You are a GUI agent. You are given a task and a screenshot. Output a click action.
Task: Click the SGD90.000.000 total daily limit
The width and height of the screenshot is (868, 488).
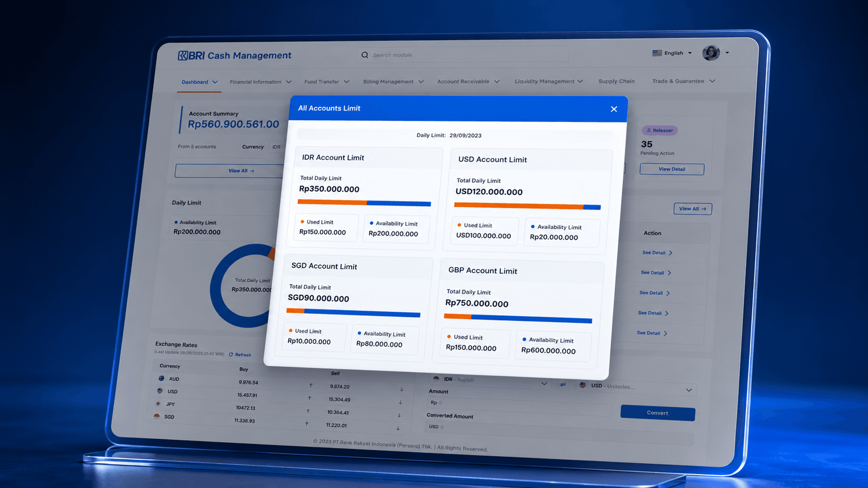[318, 298]
